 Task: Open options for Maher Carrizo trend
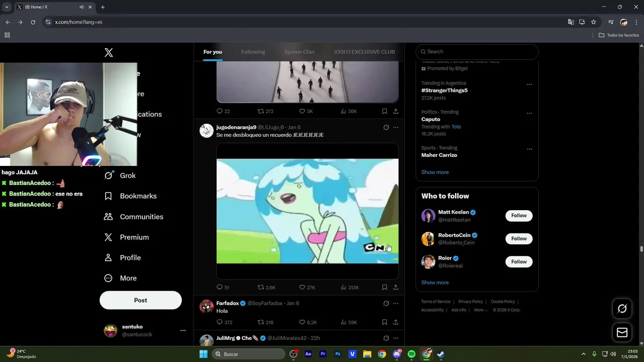(x=529, y=149)
